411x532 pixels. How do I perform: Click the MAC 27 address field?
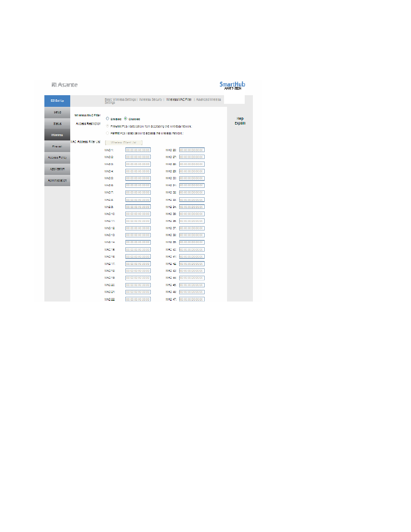click(192, 157)
